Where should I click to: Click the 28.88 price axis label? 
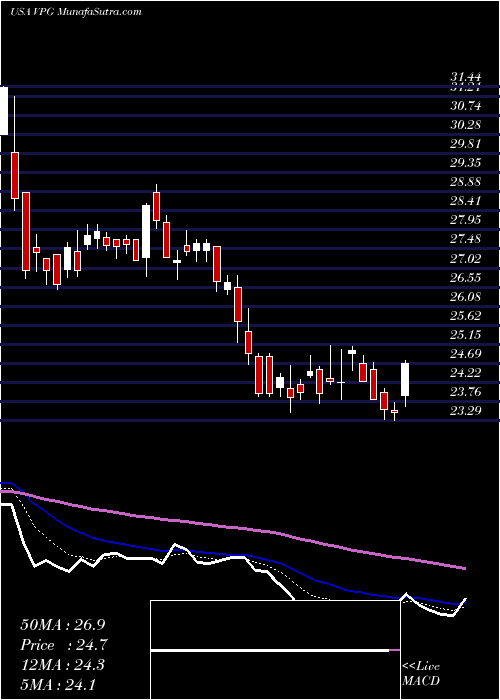(x=466, y=182)
